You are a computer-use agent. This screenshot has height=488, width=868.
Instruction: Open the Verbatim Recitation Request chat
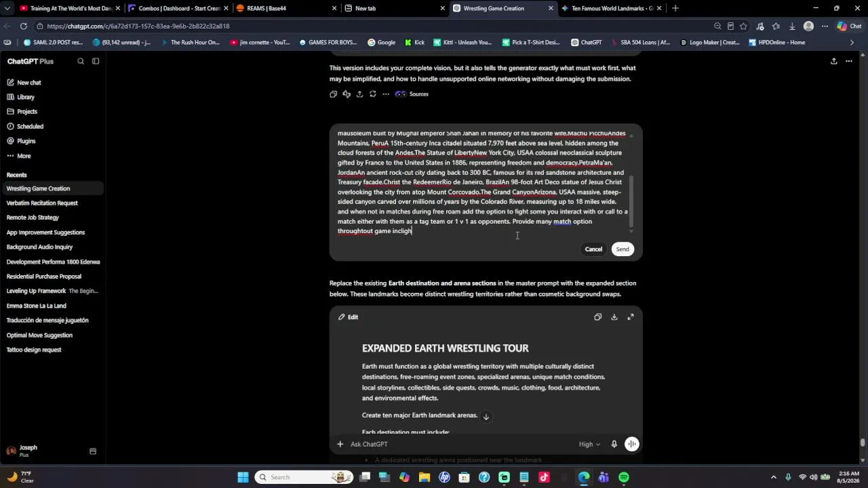42,203
